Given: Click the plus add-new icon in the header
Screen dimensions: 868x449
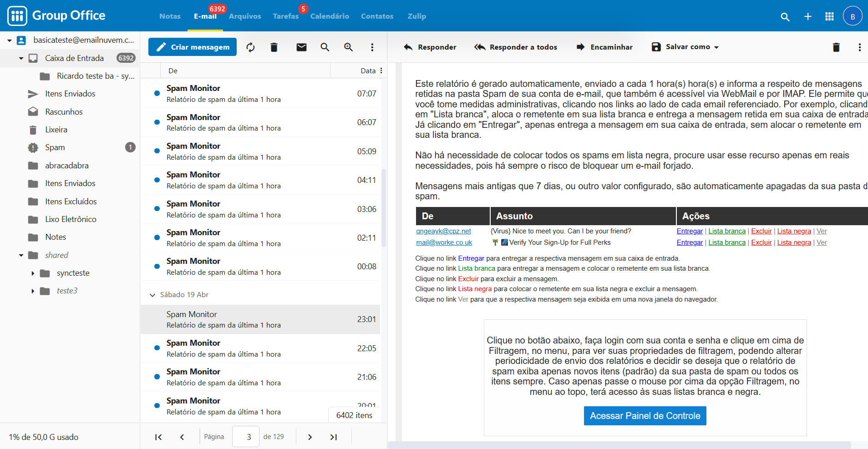Looking at the screenshot, I should 807,16.
